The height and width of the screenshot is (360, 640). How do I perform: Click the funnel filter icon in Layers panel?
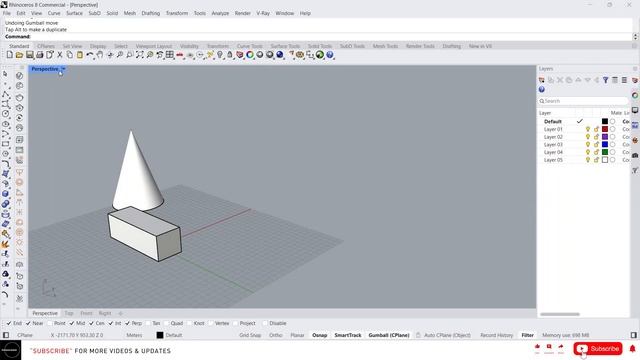coord(606,80)
